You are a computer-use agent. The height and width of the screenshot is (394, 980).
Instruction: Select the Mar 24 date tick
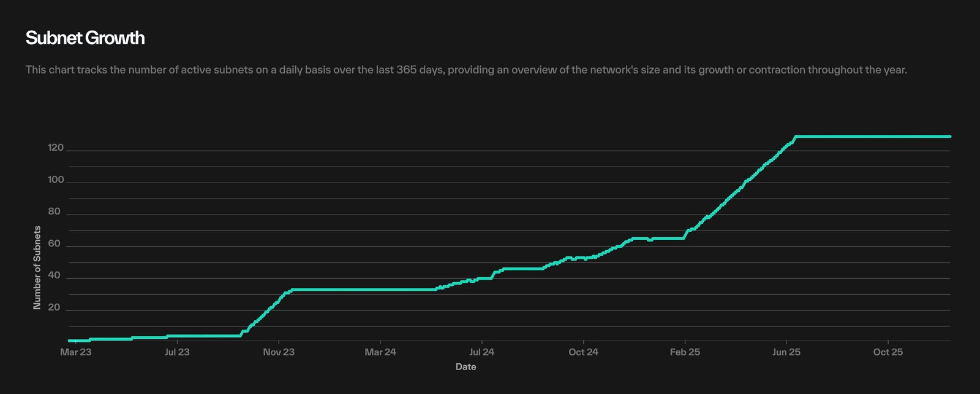(x=380, y=352)
